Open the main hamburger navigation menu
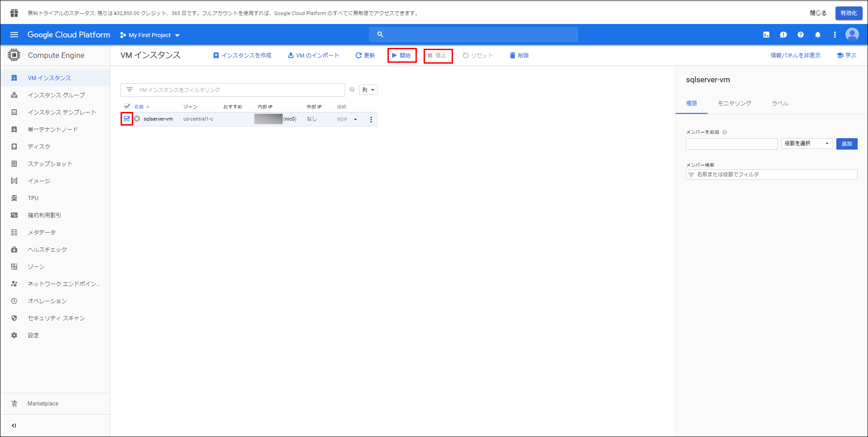Image resolution: width=868 pixels, height=437 pixels. (14, 35)
